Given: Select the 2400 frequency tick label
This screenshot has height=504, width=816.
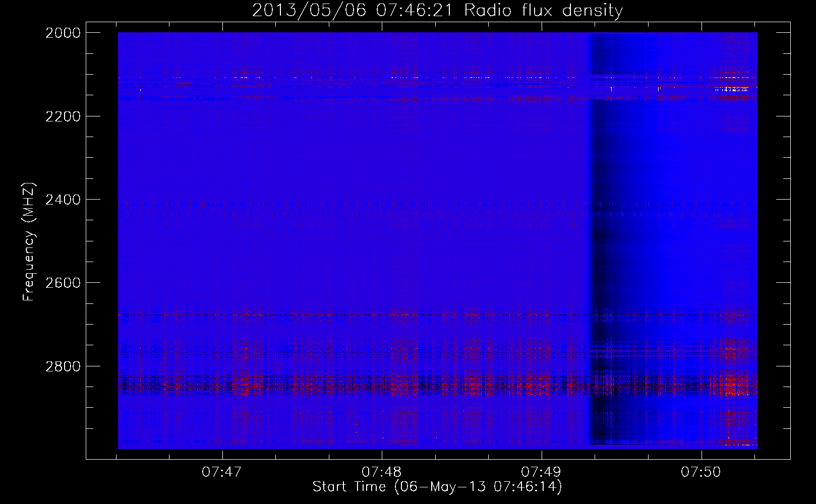Looking at the screenshot, I should [x=63, y=200].
